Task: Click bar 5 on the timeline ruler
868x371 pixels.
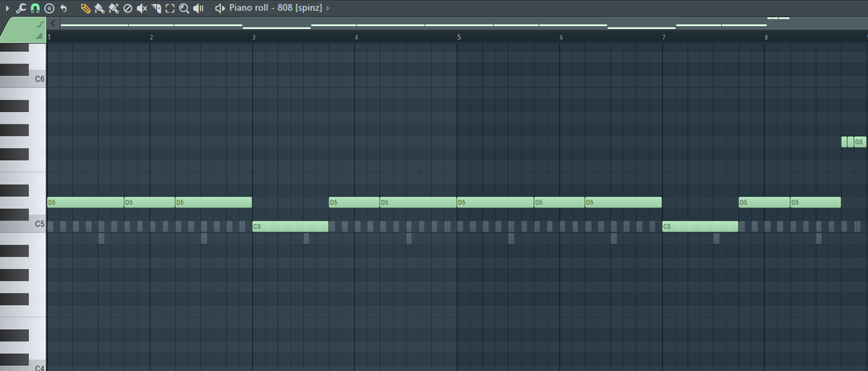Action: pyautogui.click(x=459, y=36)
